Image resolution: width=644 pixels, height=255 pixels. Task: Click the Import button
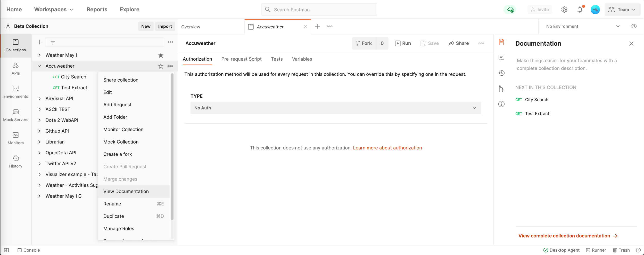[x=165, y=26]
